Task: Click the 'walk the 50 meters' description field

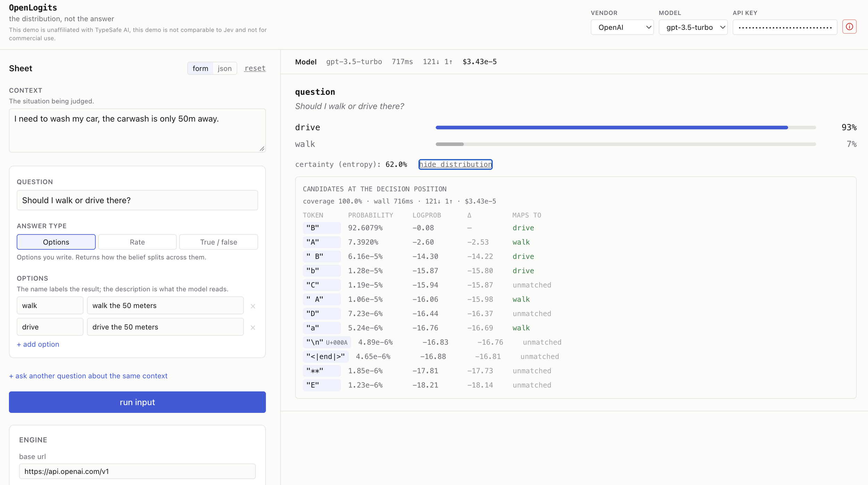Action: click(165, 305)
